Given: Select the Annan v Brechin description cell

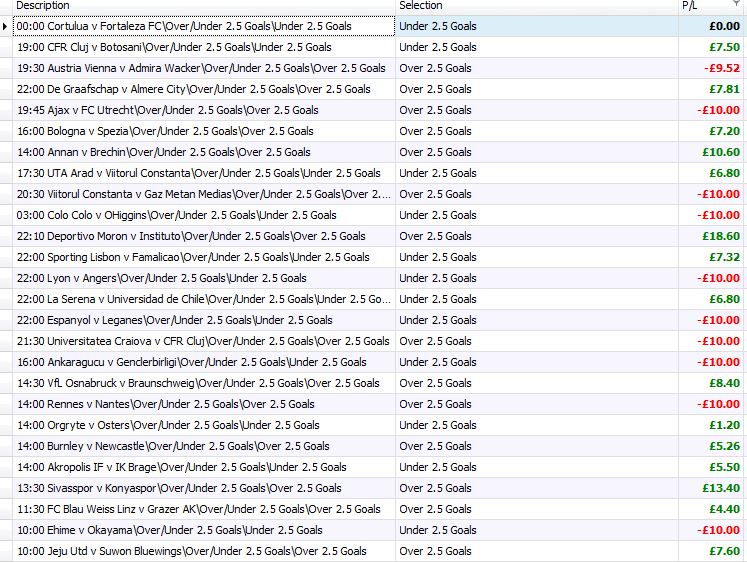Looking at the screenshot, I should point(204,152).
